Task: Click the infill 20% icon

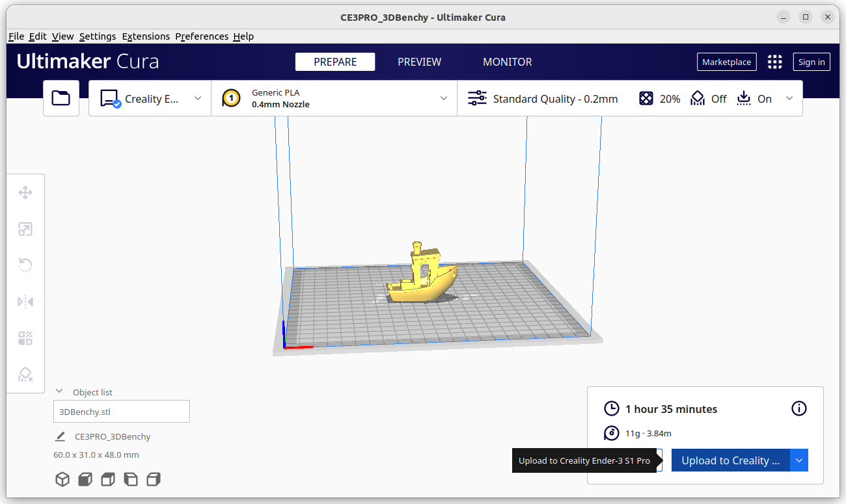Action: pos(646,98)
